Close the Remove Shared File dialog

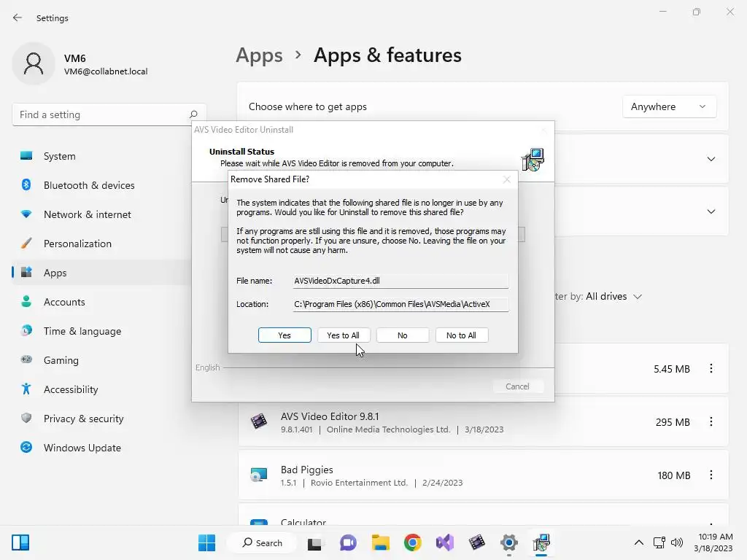tap(507, 179)
